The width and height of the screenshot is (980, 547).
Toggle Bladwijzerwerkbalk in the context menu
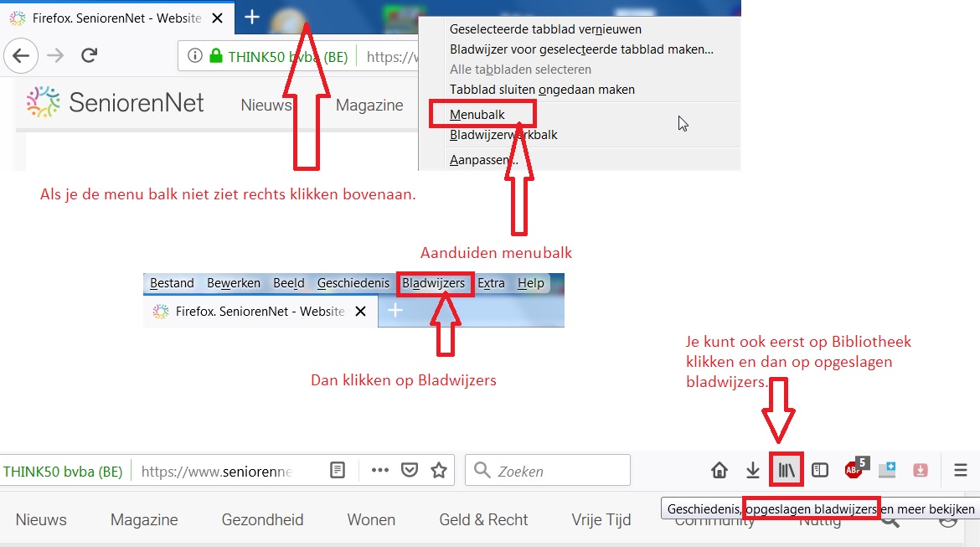[x=503, y=135]
